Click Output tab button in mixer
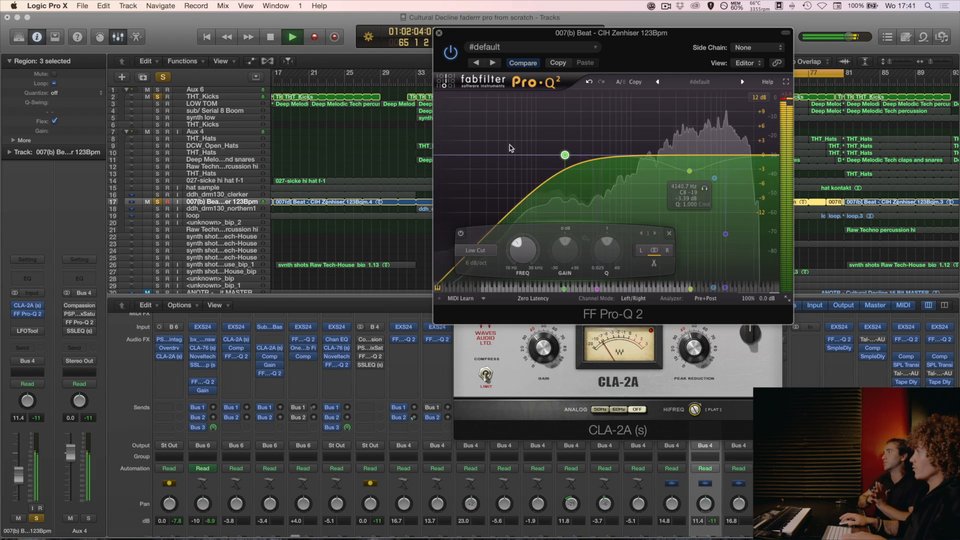Screen dimensions: 960x540 click(843, 305)
